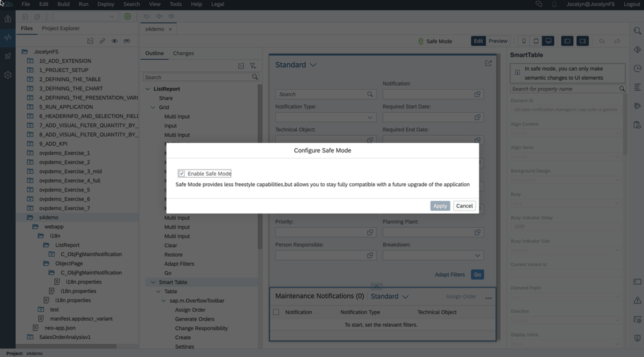The width and height of the screenshot is (644, 357).
Task: Collapse the ListReport node in Outline
Action: tap(147, 89)
